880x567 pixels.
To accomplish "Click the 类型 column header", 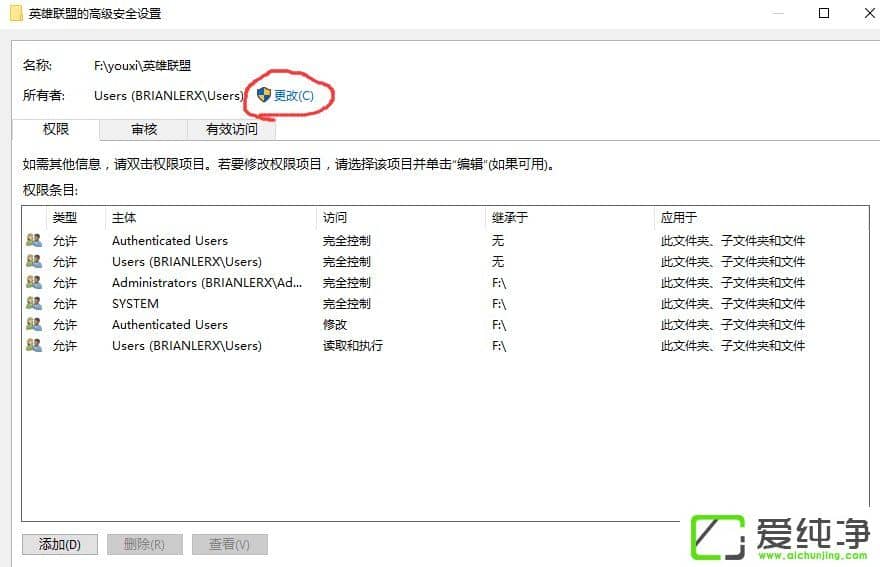I will pyautogui.click(x=65, y=217).
